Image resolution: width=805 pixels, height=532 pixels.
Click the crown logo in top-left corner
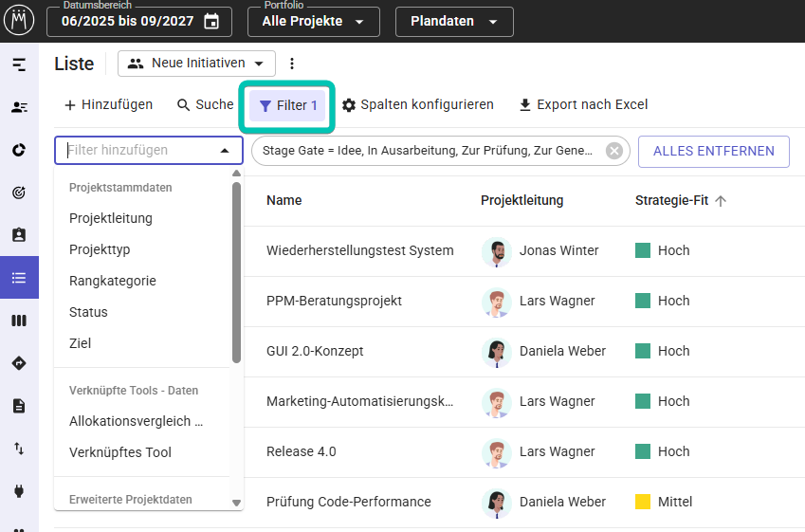tap(19, 19)
